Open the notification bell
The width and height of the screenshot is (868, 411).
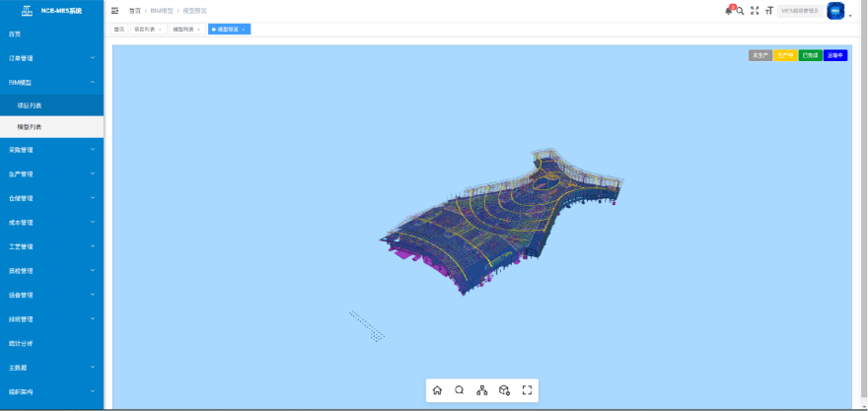(729, 11)
